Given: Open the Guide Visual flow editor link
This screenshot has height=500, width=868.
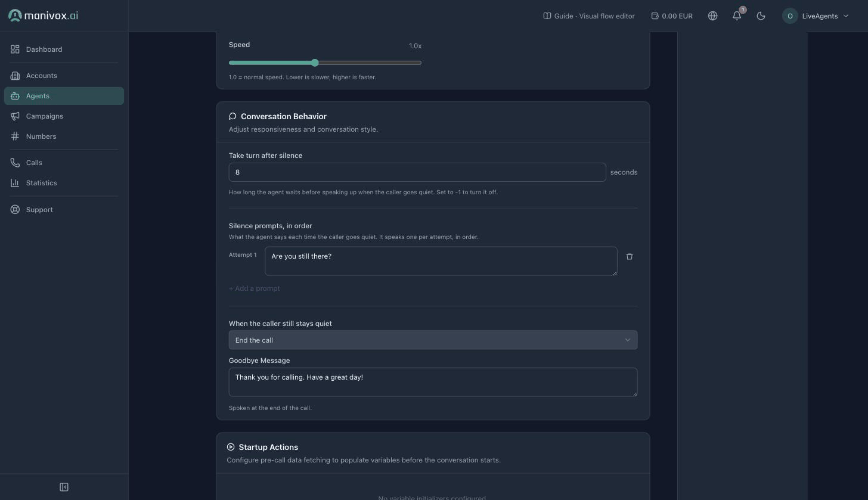Looking at the screenshot, I should point(589,16).
